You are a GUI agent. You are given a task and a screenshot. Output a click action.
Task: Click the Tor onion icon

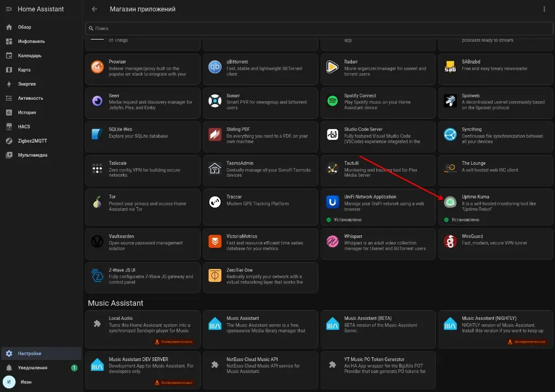point(98,202)
